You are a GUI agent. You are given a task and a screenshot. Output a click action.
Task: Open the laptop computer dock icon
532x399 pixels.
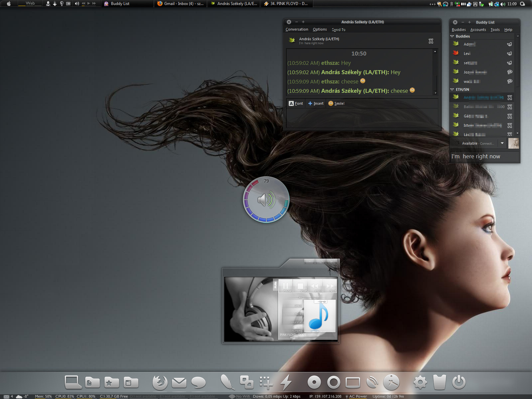73,382
